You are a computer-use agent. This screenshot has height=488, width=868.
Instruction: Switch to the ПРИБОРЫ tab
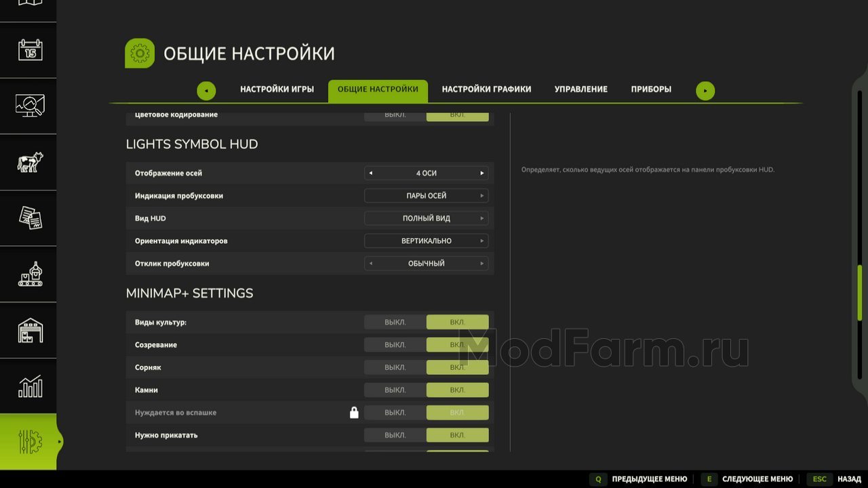651,89
